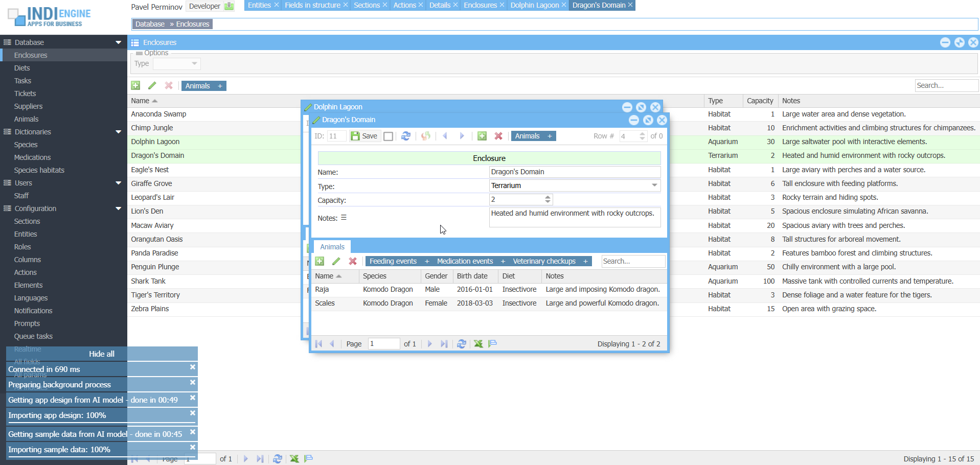Click the Search field in Animals subgrid
This screenshot has width=980, height=465.
tap(633, 261)
